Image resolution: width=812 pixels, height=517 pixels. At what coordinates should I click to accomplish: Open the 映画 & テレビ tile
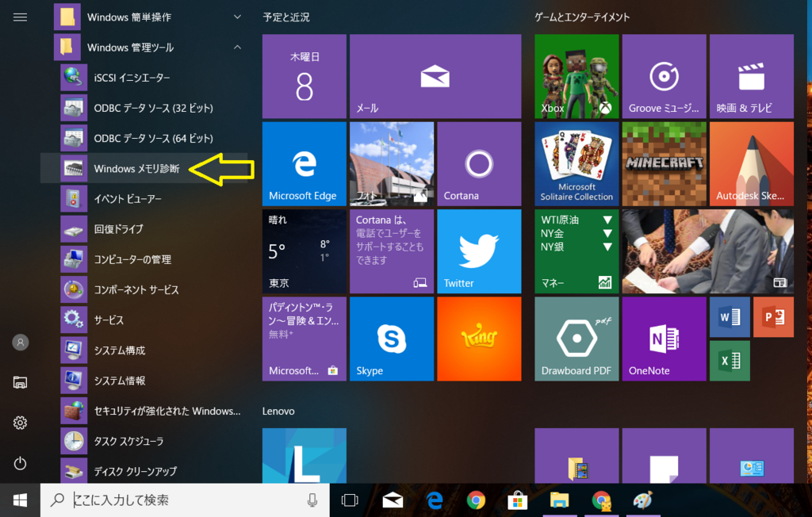click(752, 76)
